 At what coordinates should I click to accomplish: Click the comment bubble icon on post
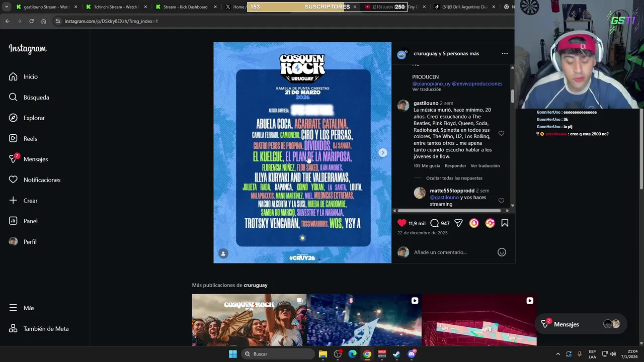(x=434, y=223)
